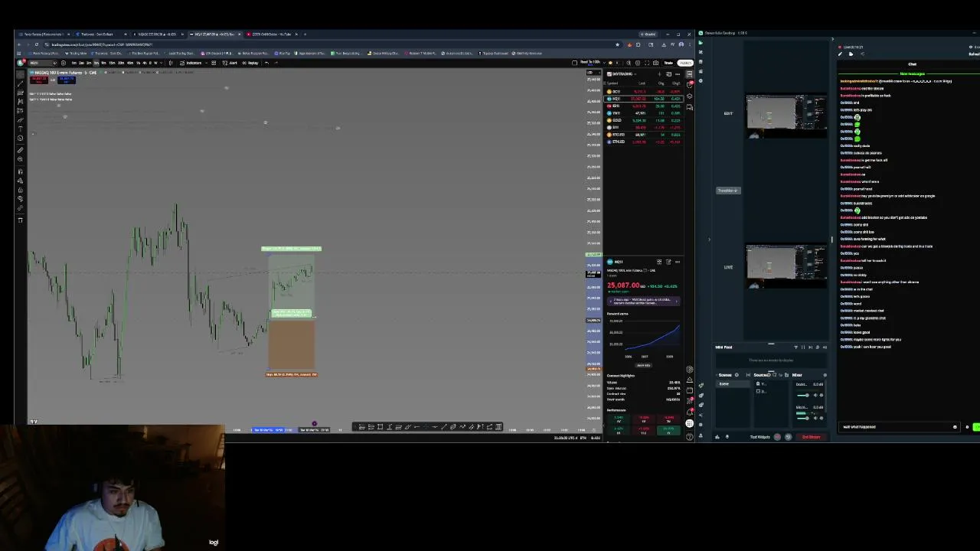Image resolution: width=980 pixels, height=551 pixels.
Task: Open the emoji icons tool
Action: [x=21, y=138]
